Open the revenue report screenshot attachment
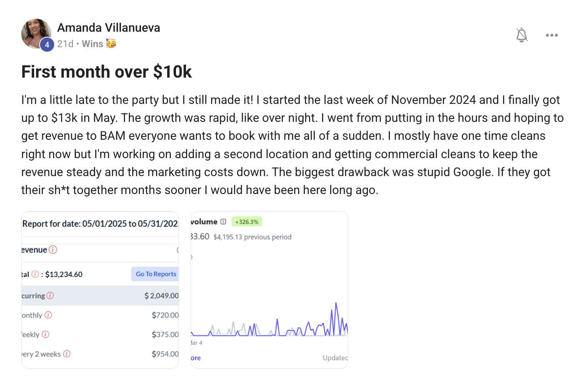 (100, 290)
